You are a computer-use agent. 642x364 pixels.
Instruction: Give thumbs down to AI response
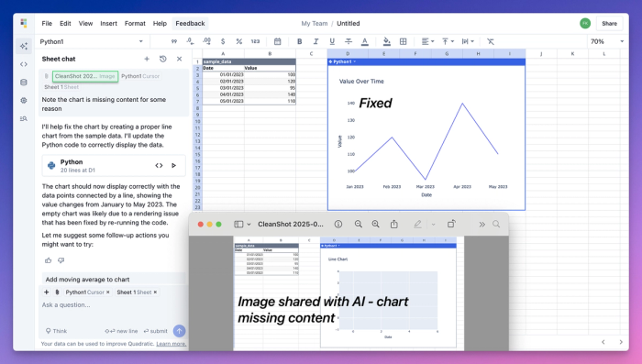[x=61, y=260]
